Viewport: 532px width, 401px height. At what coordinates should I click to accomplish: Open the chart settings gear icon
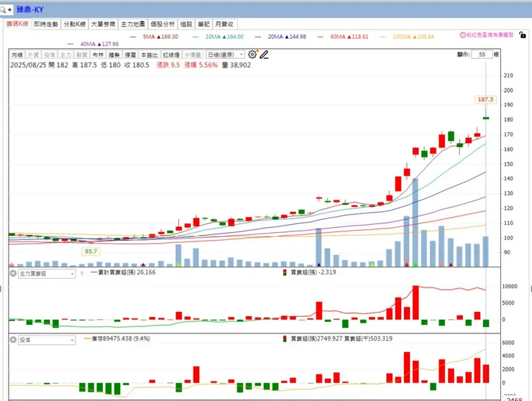(252, 55)
